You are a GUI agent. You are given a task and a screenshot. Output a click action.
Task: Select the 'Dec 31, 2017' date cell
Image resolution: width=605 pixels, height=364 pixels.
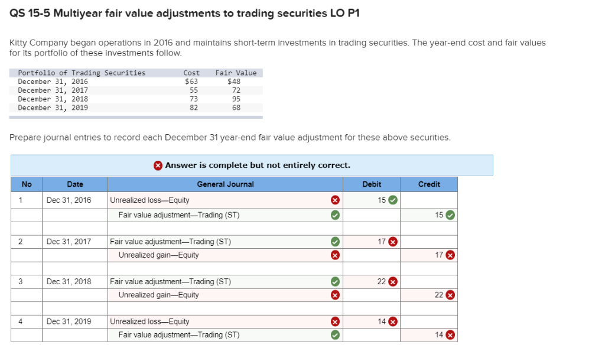click(75, 242)
